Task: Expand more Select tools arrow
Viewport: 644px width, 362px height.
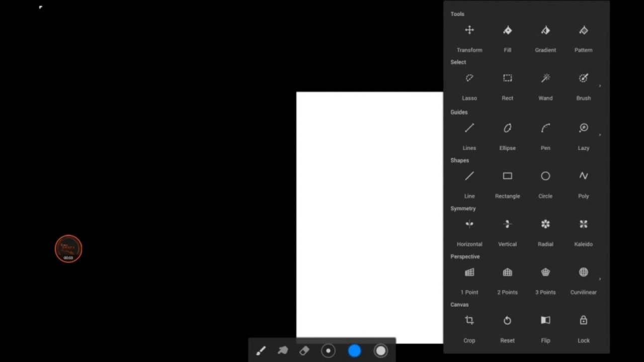Action: coord(600,86)
